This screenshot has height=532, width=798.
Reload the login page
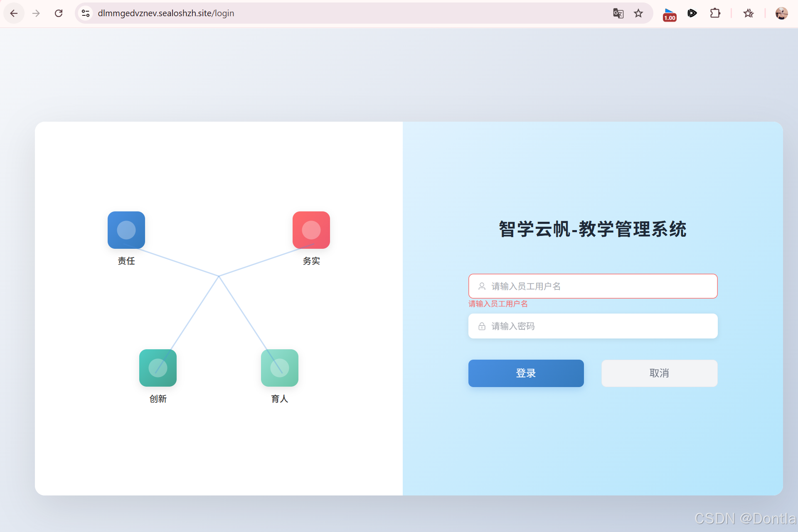click(x=59, y=13)
